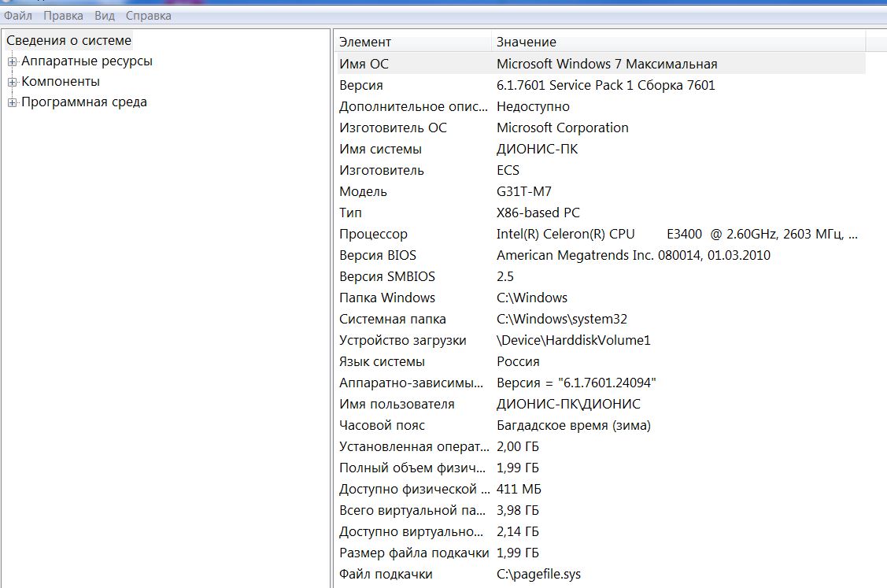Click ДИОНИС-ПК\ДИОНИС user value

568,404
